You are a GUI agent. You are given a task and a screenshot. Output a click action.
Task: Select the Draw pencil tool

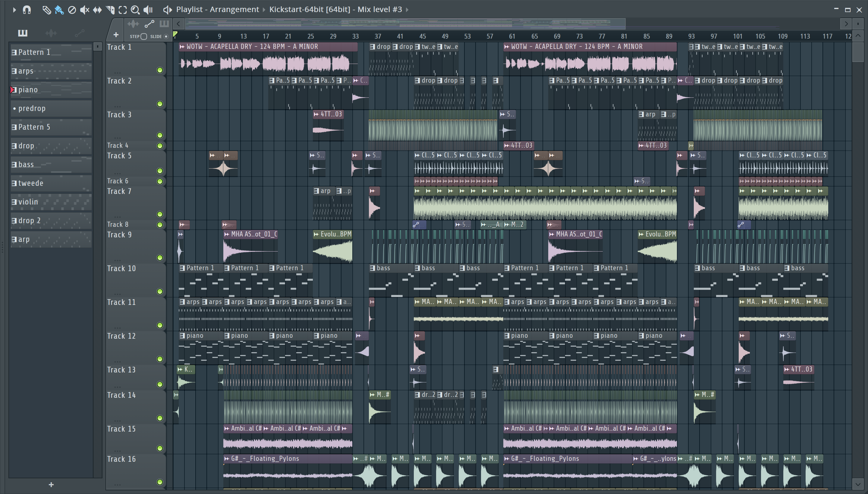click(46, 10)
